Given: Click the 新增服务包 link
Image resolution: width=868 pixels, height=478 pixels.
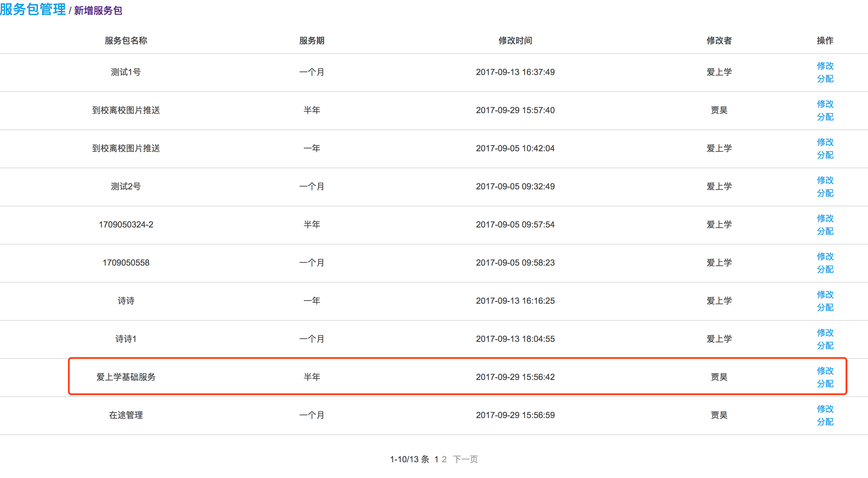Looking at the screenshot, I should [x=98, y=11].
